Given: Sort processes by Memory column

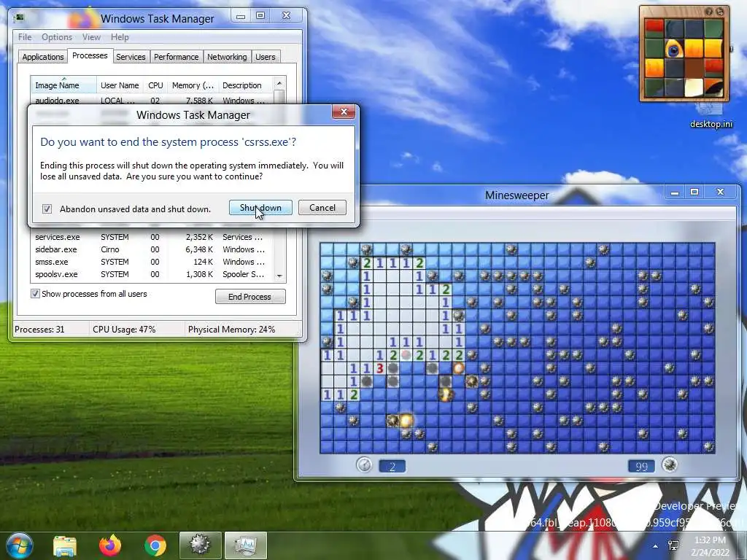Looking at the screenshot, I should pos(193,85).
